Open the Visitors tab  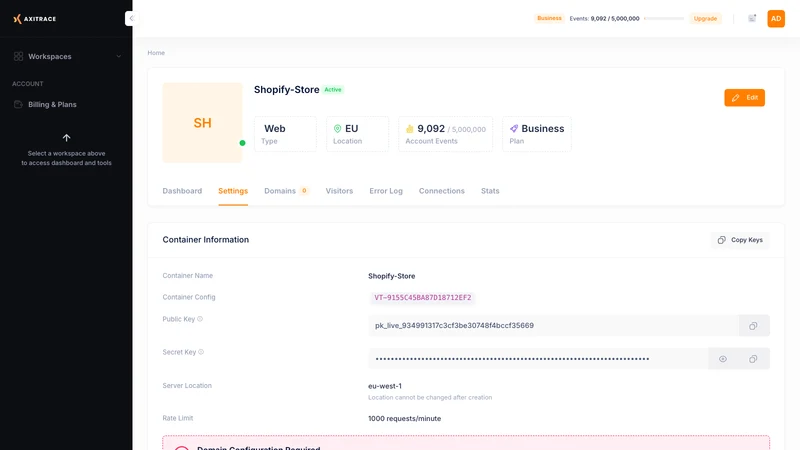click(339, 191)
